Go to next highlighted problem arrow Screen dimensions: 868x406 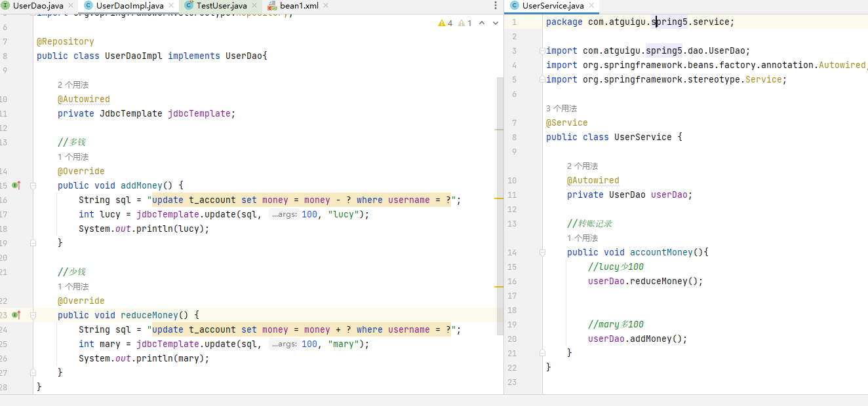point(495,23)
